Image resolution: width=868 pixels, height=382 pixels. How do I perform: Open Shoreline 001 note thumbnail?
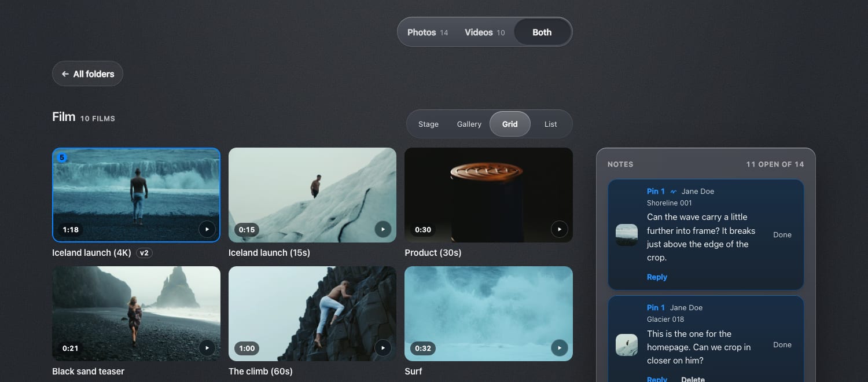tap(627, 235)
